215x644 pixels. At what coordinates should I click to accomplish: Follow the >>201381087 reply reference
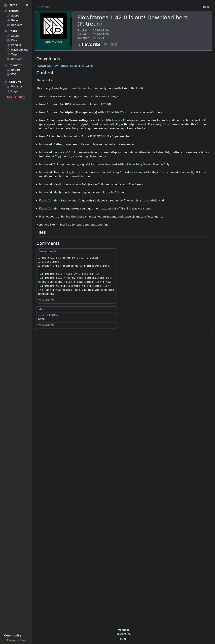48,315
